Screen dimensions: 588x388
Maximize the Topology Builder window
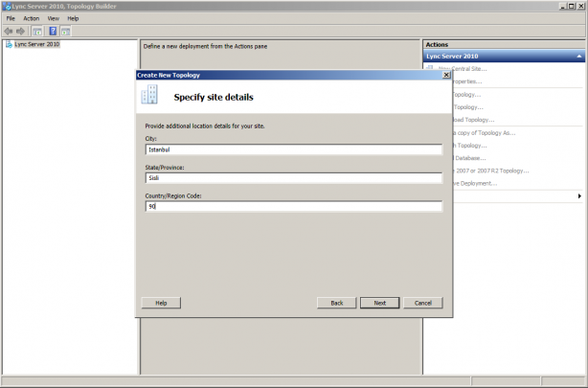tap(571, 6)
